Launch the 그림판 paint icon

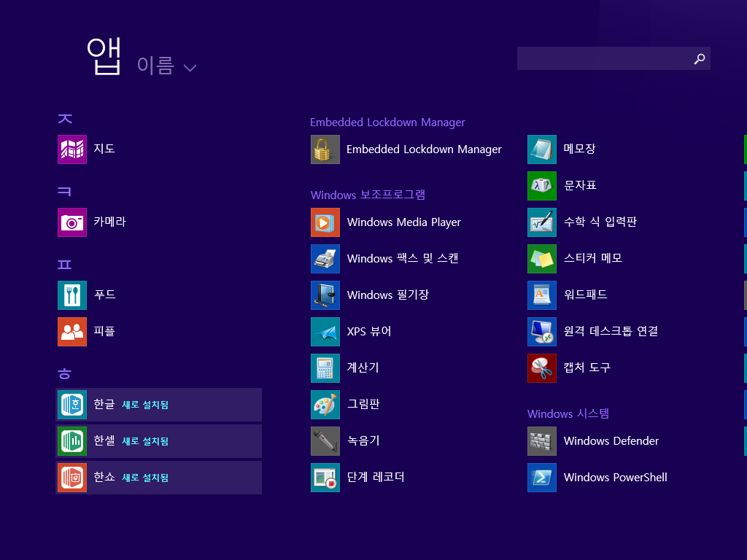pyautogui.click(x=325, y=405)
